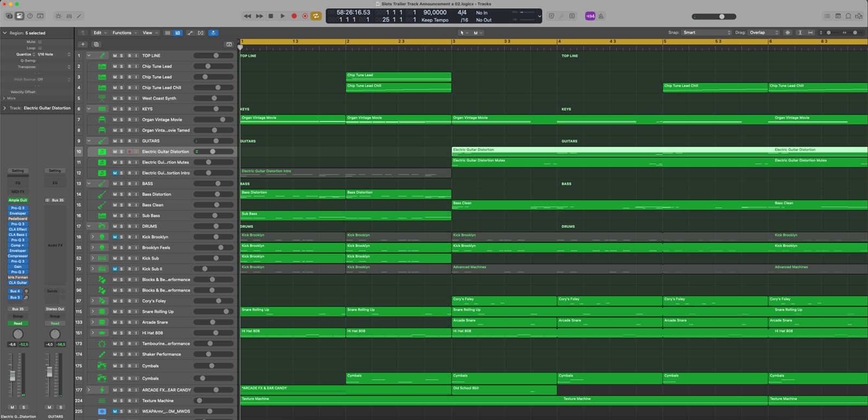868x420 pixels.
Task: Start playback with the Play button
Action: (x=283, y=16)
